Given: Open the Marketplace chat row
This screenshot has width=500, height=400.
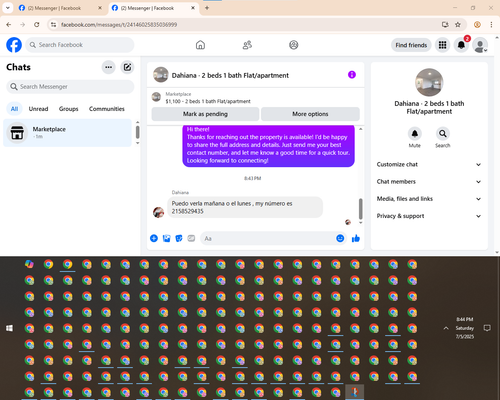Looking at the screenshot, I should coord(67,133).
